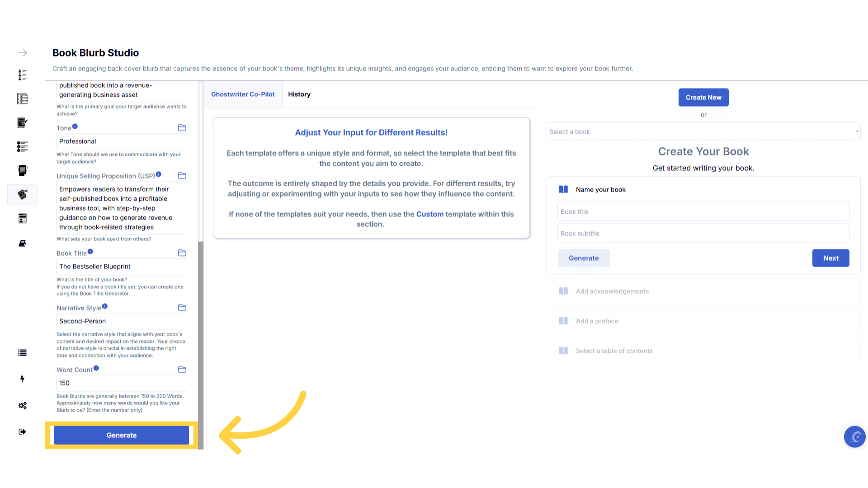Click into the Tone field showing Professional
868x488 pixels.
122,141
